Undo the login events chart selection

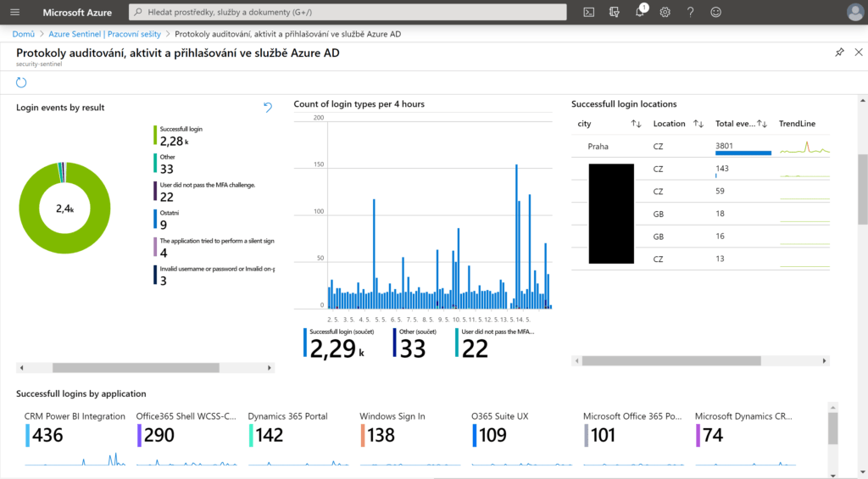click(268, 107)
